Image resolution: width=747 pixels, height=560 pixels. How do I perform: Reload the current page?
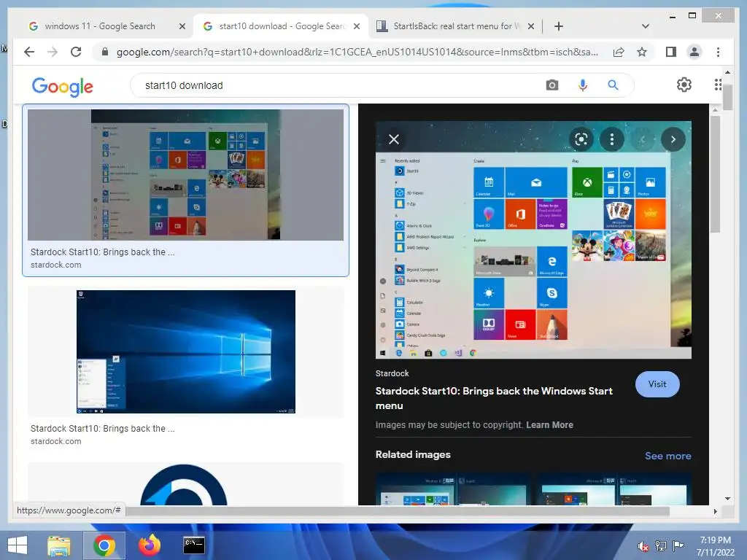tap(76, 52)
